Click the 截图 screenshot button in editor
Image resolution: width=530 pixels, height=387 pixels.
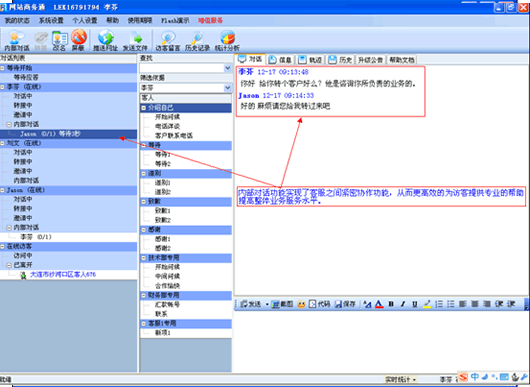(x=282, y=304)
